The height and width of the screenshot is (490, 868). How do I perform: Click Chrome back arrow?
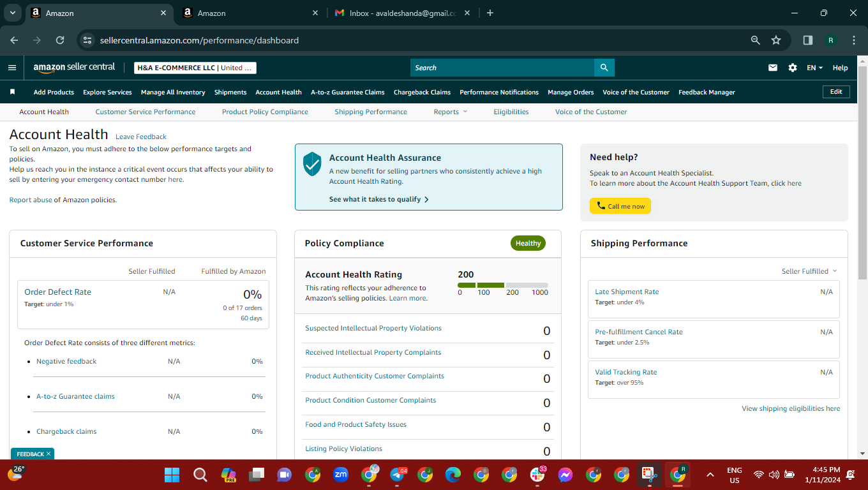pos(14,40)
